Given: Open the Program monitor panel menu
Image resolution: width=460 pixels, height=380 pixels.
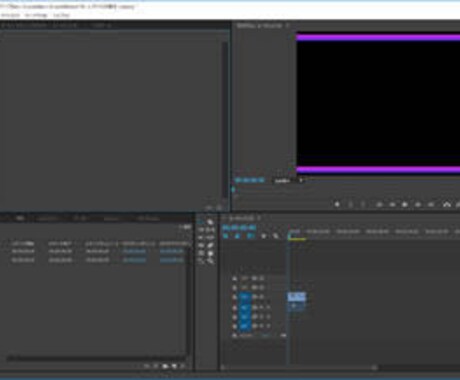Looking at the screenshot, I should 288,25.
